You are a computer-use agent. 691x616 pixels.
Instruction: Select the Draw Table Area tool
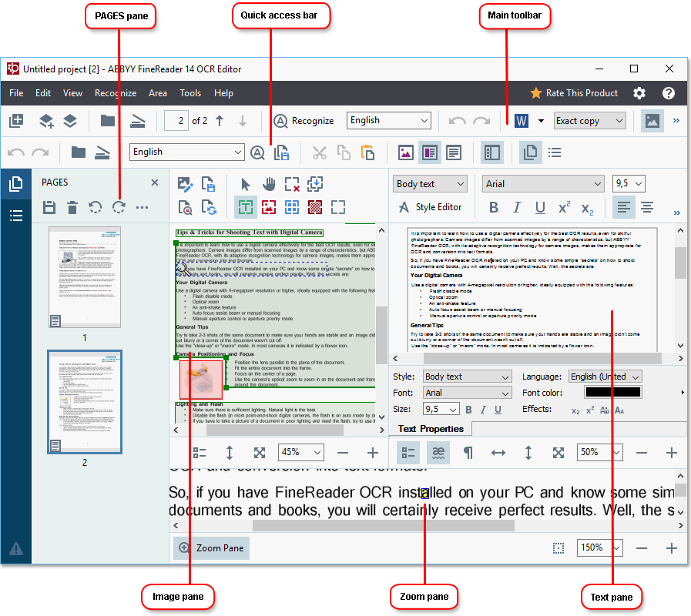coord(292,207)
